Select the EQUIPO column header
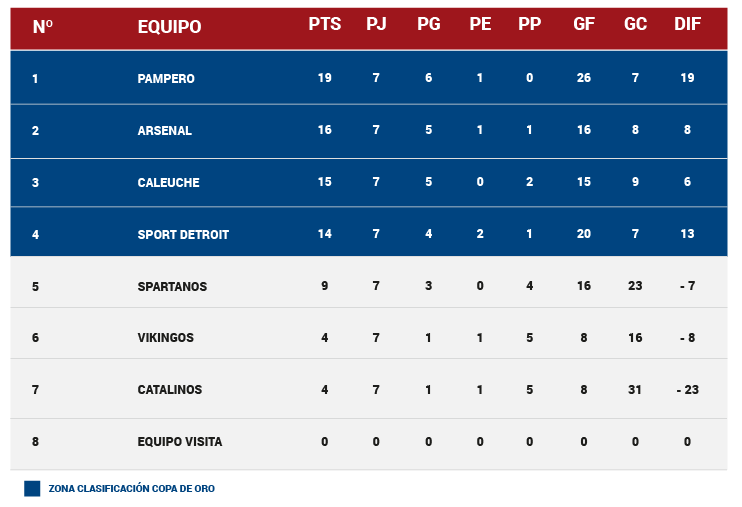This screenshot has width=742, height=507. coord(169,27)
